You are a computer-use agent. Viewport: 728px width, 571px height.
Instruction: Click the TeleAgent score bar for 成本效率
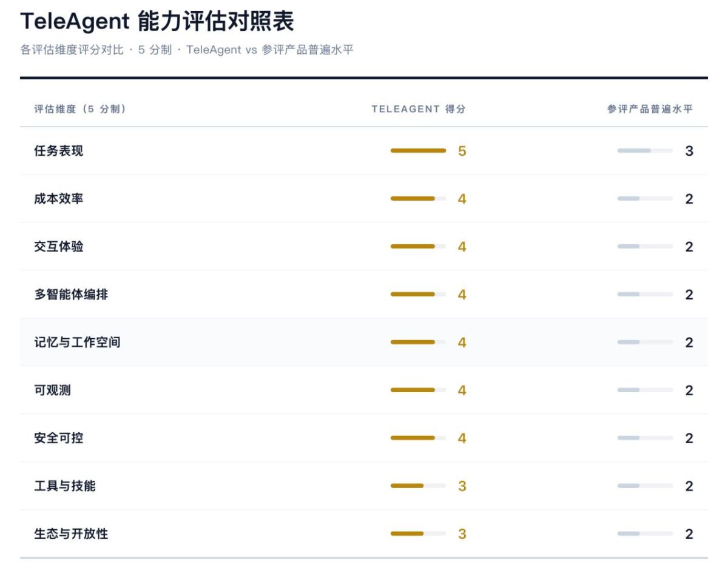click(418, 198)
